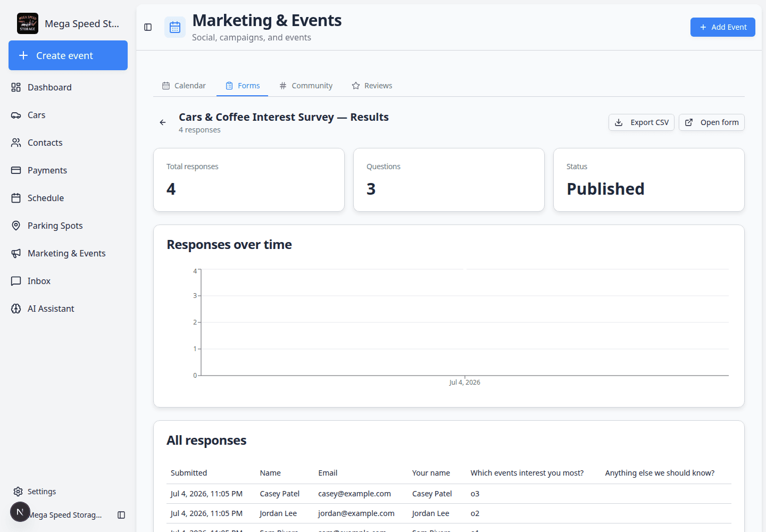The image size is (766, 532).
Task: Click casey@example.com email cell
Action: (x=354, y=494)
